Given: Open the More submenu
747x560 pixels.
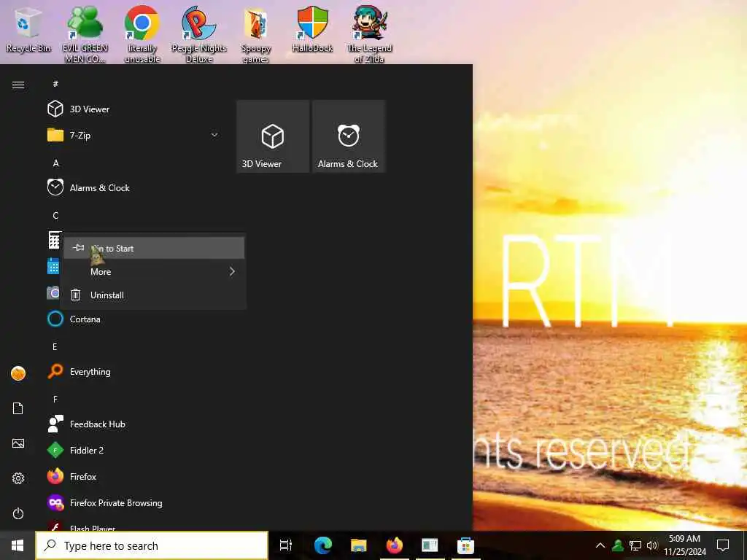Looking at the screenshot, I should point(154,271).
